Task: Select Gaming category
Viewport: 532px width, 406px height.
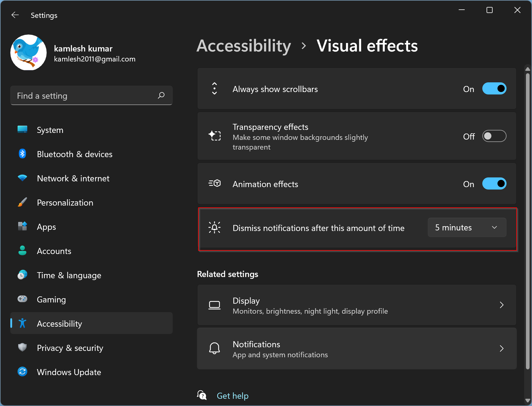Action: click(x=91, y=299)
